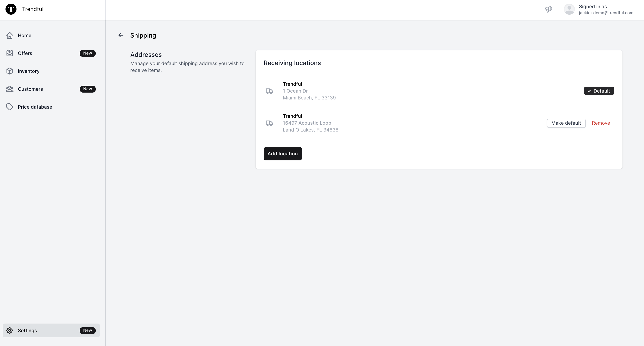This screenshot has height=346, width=644.
Task: Select the '1 Ocean Dr' address text
Action: pyautogui.click(x=295, y=91)
